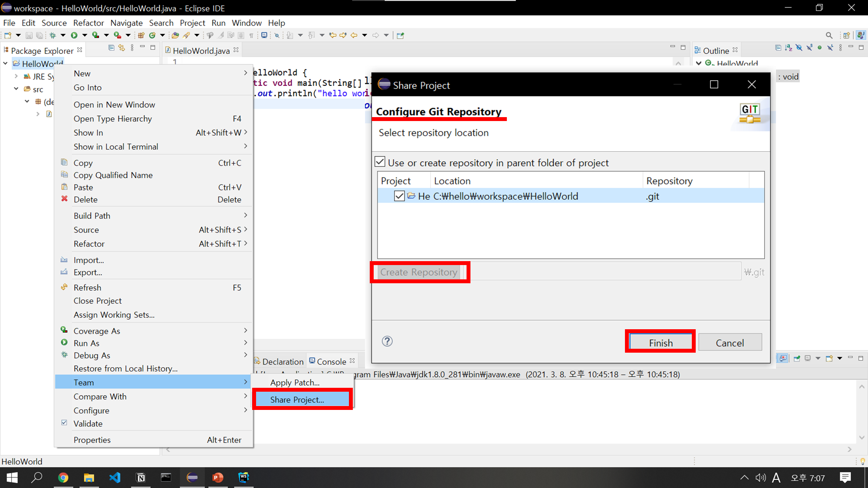This screenshot has height=488, width=868.
Task: Toggle the Hide Static Members icon in Outline
Action: tap(809, 48)
